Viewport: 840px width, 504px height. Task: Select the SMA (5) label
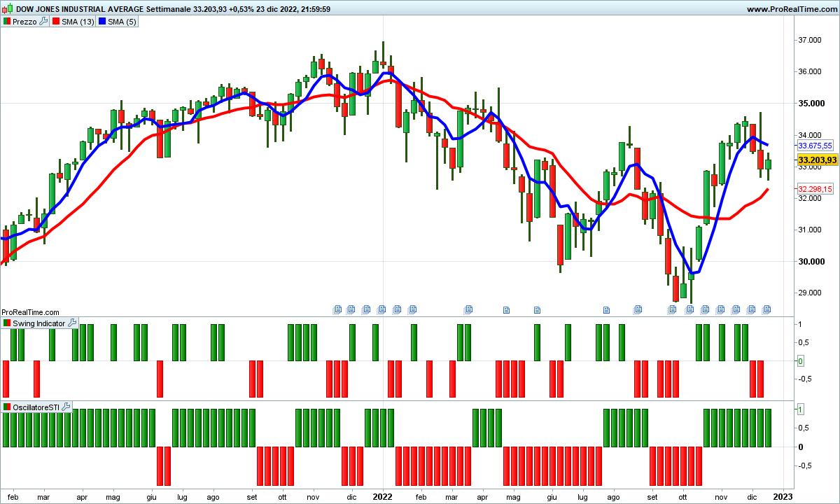(122, 22)
